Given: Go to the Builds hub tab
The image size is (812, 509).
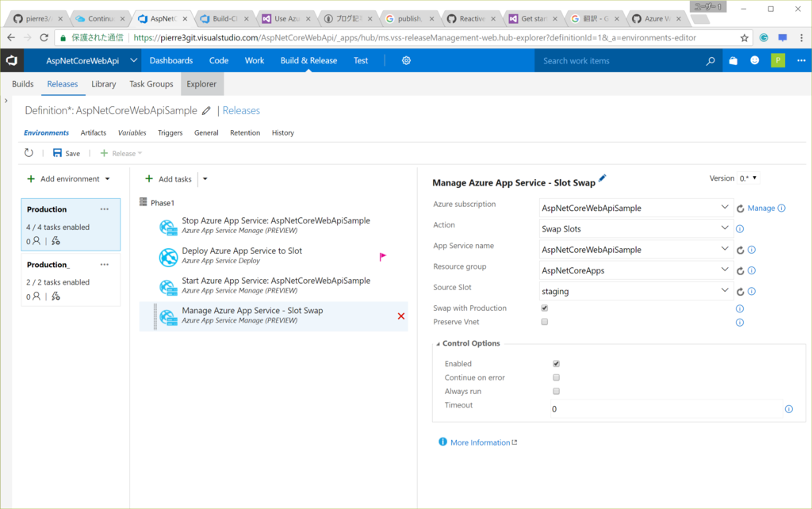Looking at the screenshot, I should point(23,84).
